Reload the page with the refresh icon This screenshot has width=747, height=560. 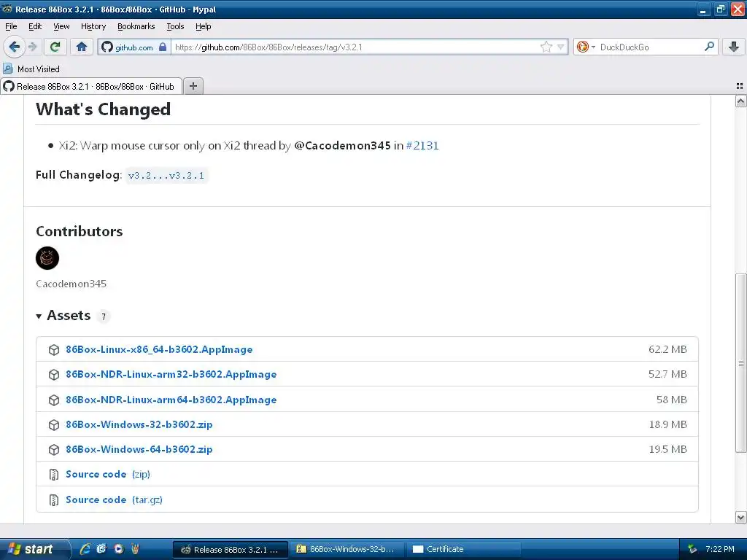(55, 47)
